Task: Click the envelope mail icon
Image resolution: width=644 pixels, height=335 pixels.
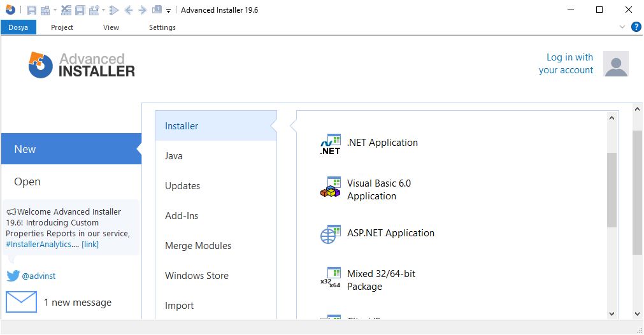Action: [22, 302]
